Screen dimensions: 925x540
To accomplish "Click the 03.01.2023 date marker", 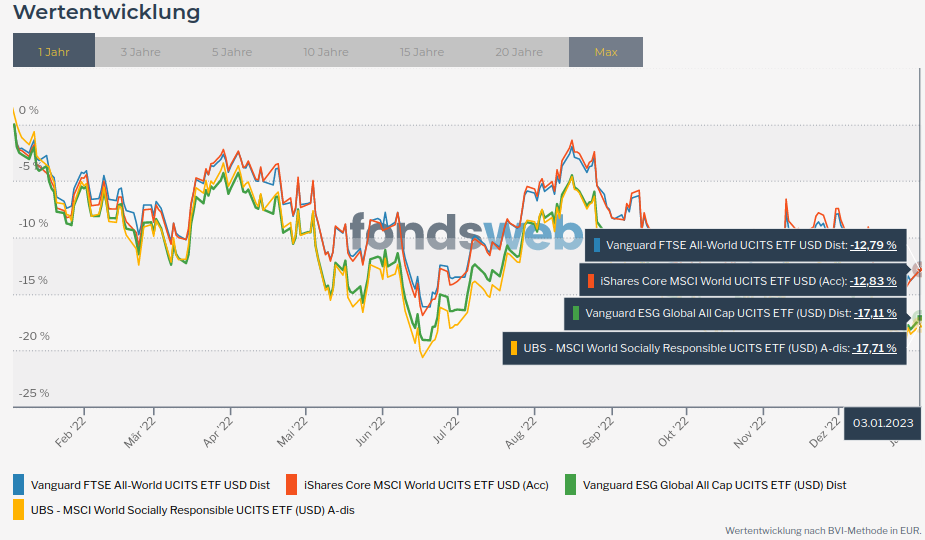I will tap(881, 422).
